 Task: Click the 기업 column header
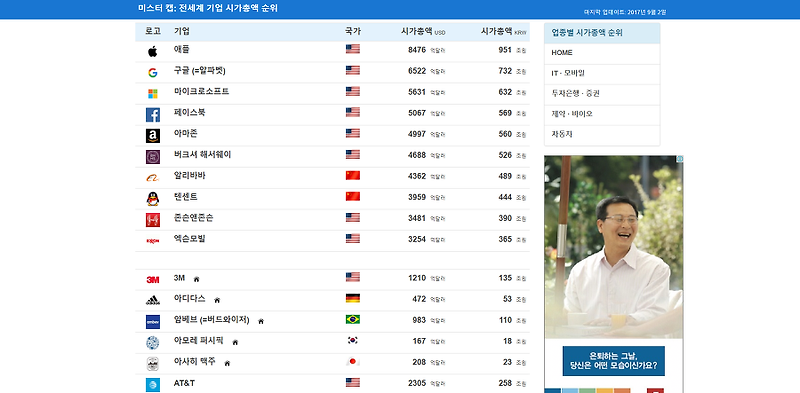pos(182,31)
